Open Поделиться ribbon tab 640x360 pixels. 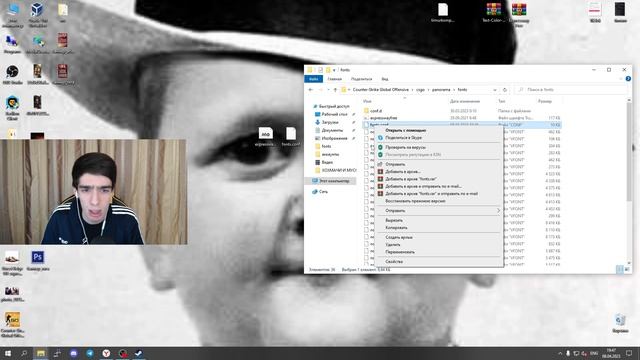pos(362,79)
